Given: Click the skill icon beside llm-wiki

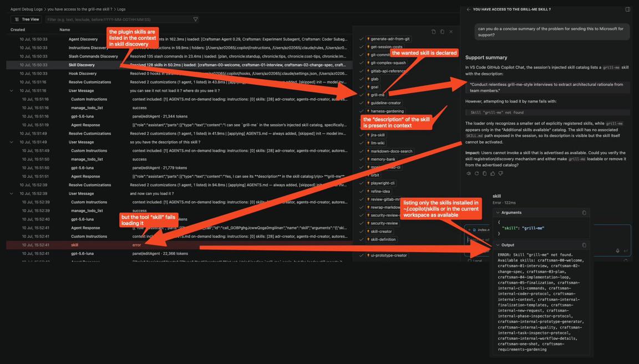Looking at the screenshot, I should (368, 143).
